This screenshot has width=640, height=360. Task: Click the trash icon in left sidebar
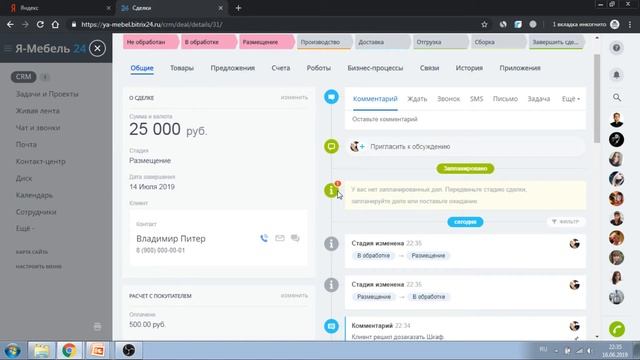pos(97,327)
